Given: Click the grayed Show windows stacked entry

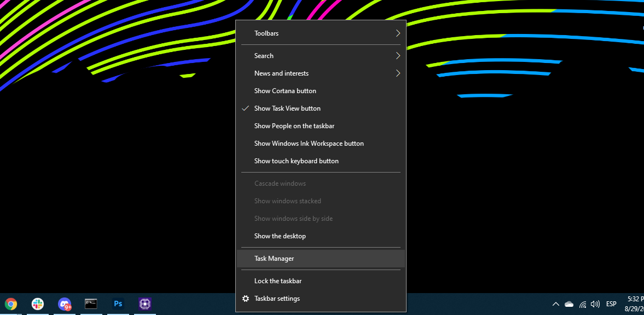Looking at the screenshot, I should coord(321,201).
